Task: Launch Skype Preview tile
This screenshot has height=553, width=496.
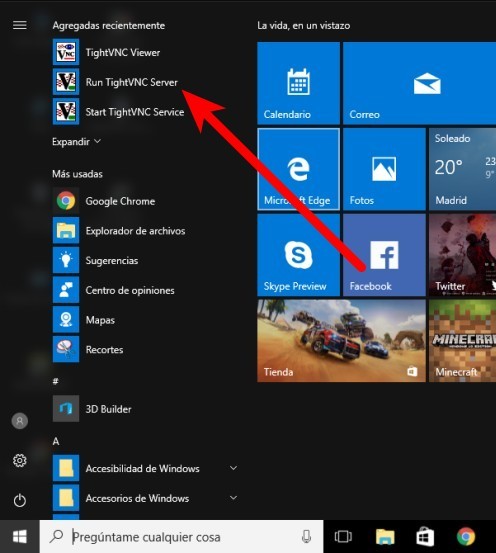Action: point(298,255)
